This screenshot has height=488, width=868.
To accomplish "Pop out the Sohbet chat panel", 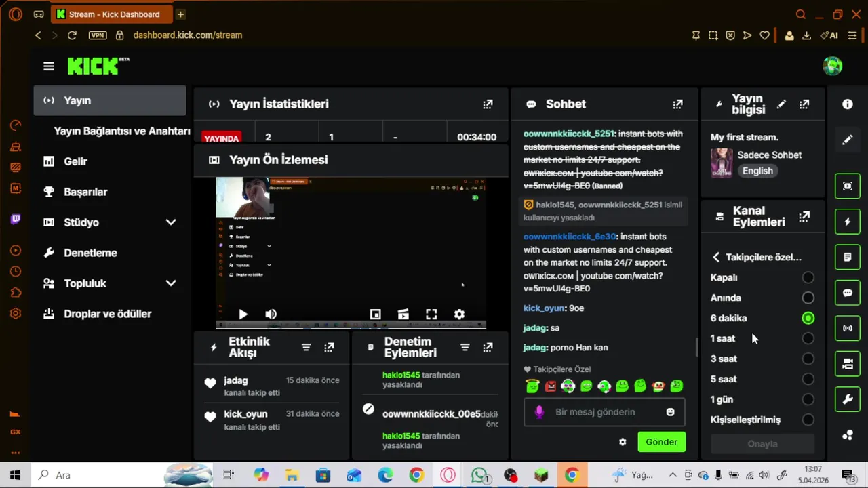I will (677, 104).
